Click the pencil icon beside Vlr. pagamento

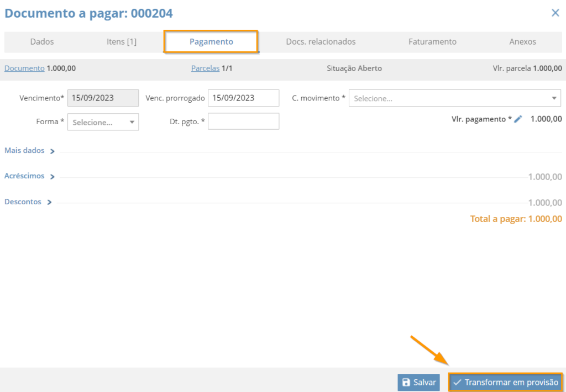click(x=518, y=119)
